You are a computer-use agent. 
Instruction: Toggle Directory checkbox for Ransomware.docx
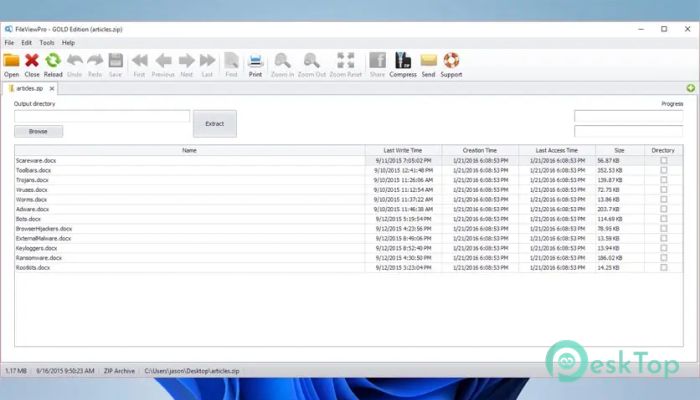click(663, 258)
